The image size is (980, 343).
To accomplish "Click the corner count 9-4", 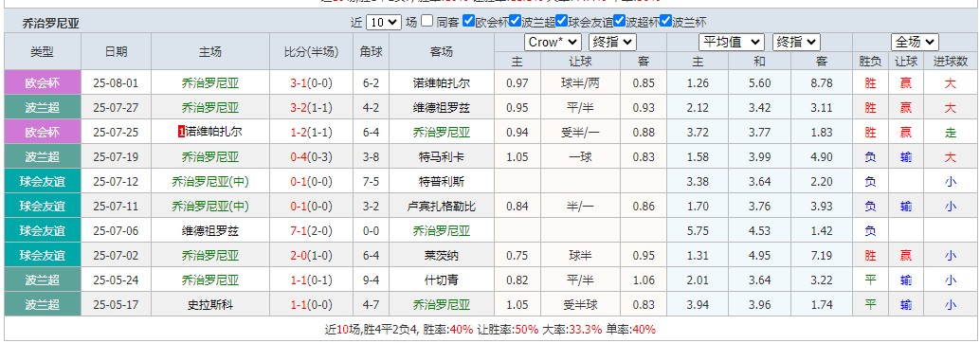I will [372, 280].
